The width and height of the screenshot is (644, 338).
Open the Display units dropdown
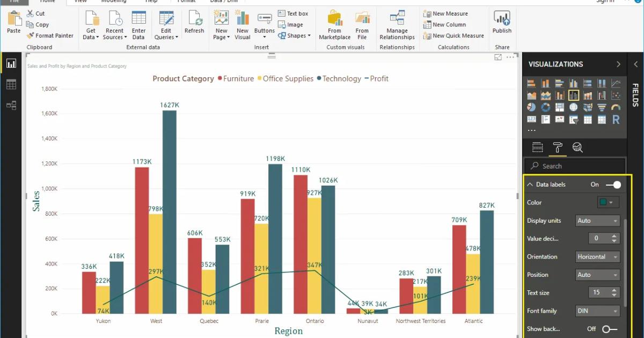(x=597, y=221)
